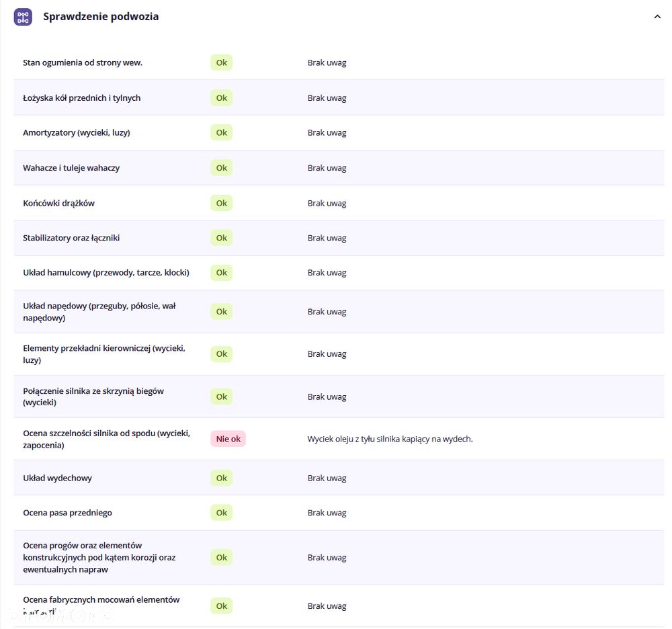Select the Ok badge for Ocena pasa przedniego
This screenshot has width=672, height=629.
pos(222,513)
